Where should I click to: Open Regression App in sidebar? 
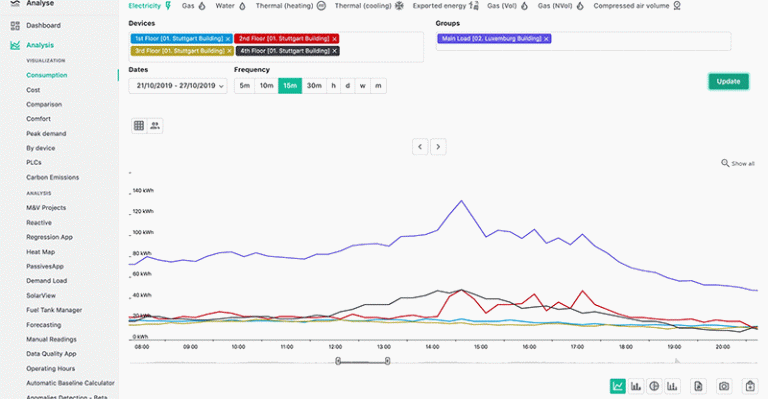pyautogui.click(x=49, y=237)
